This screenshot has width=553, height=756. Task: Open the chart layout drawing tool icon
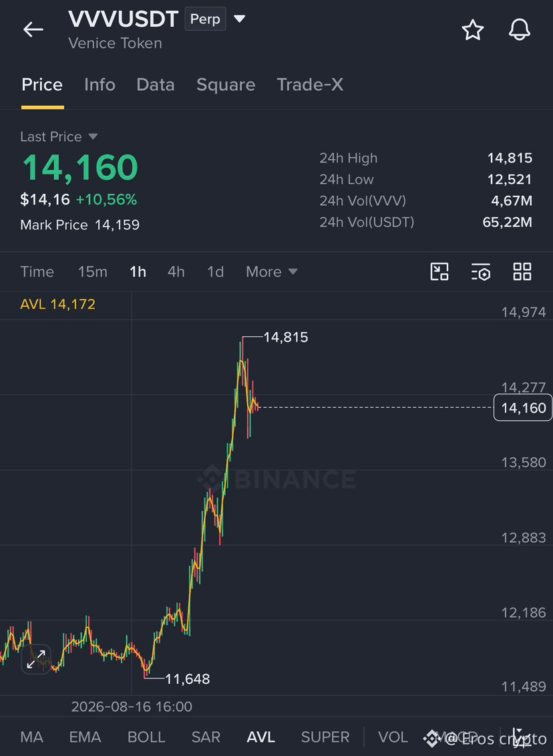[439, 271]
